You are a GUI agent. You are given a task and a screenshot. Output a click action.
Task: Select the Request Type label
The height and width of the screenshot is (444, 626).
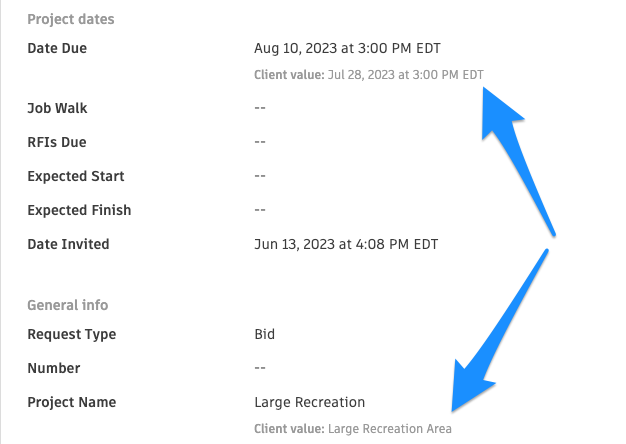tap(71, 334)
